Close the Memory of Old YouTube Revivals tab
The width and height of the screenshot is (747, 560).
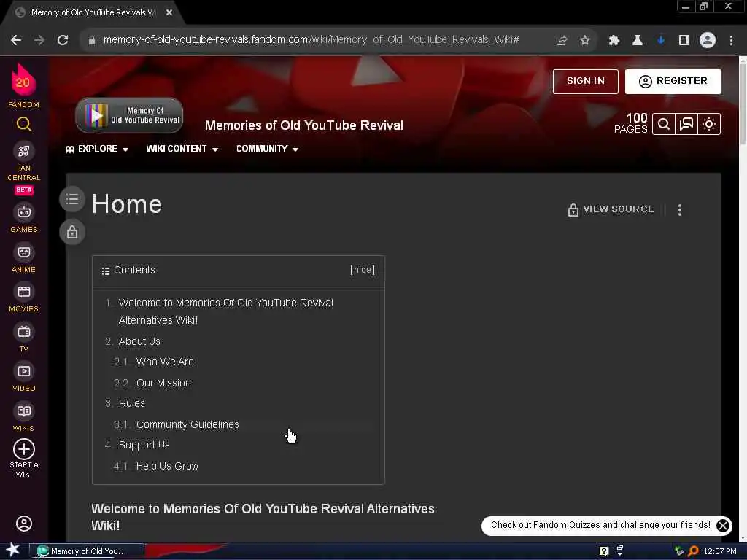point(169,12)
